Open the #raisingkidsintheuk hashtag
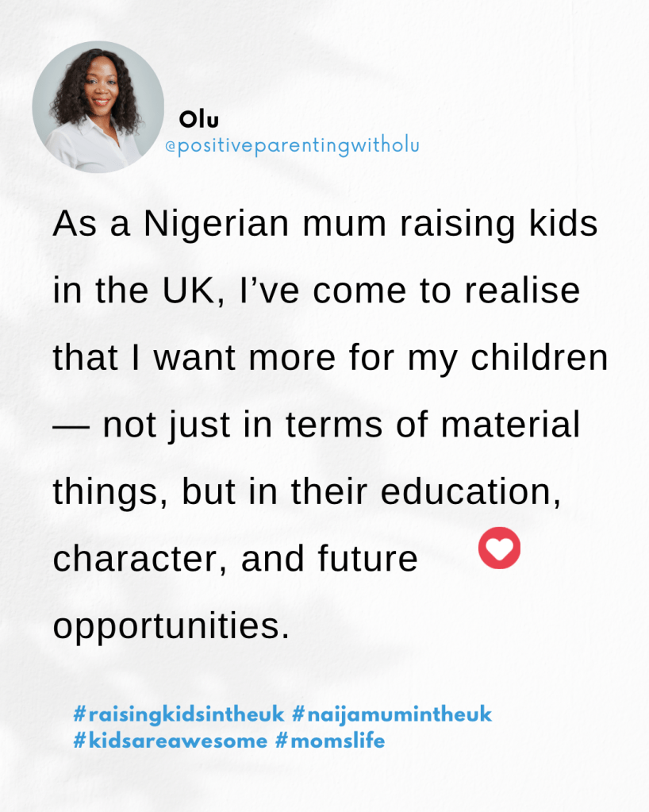The image size is (649, 812). point(179,714)
